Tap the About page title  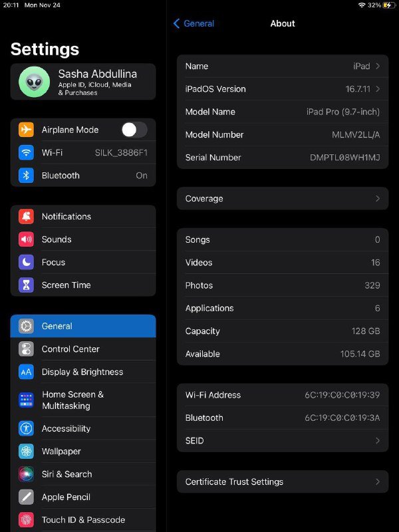click(283, 23)
